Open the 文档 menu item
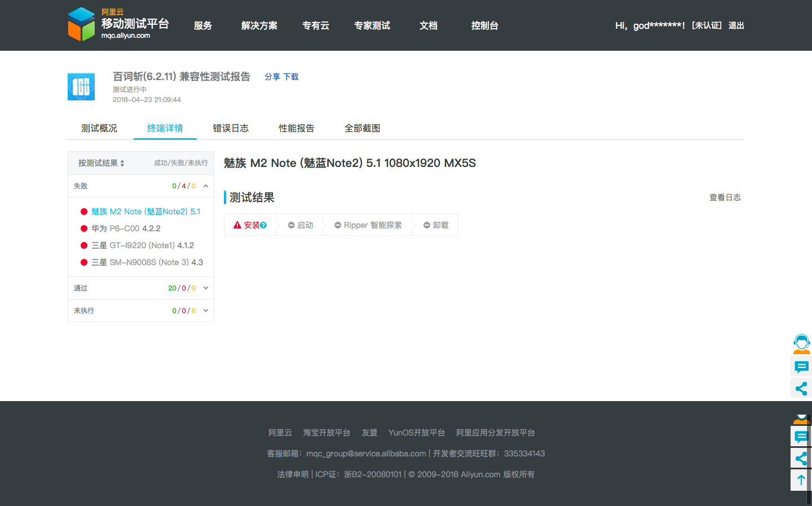Viewport: 812px width, 506px height. [429, 25]
